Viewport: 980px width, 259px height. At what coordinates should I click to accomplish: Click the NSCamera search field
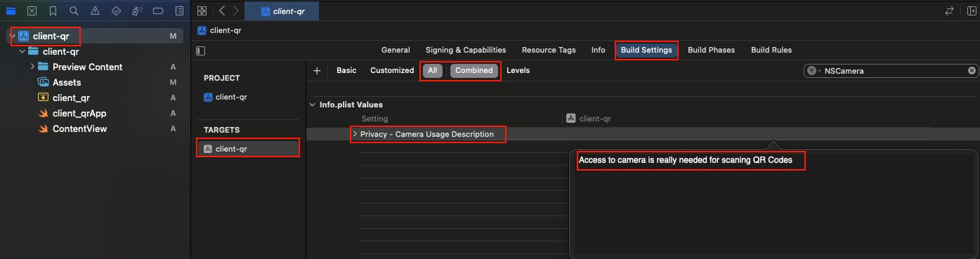pyautogui.click(x=891, y=70)
